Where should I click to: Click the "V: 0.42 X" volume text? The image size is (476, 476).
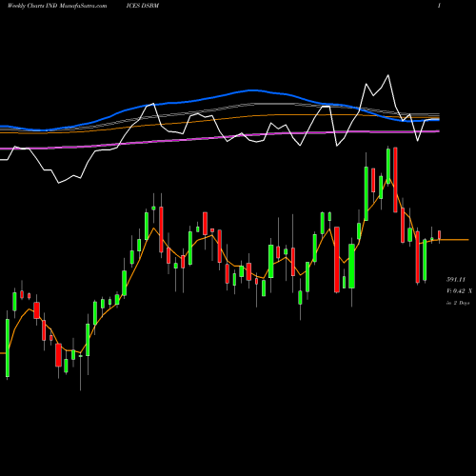click(459, 290)
